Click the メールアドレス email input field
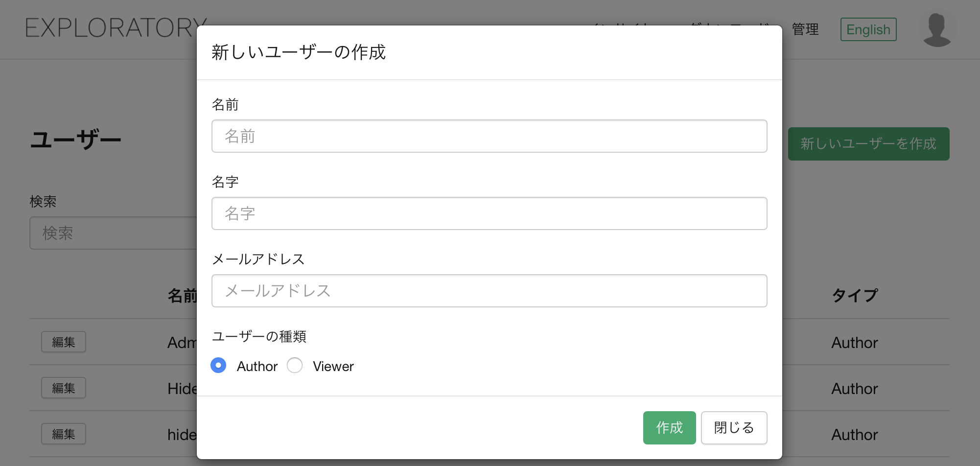Viewport: 980px width, 466px height. click(489, 291)
